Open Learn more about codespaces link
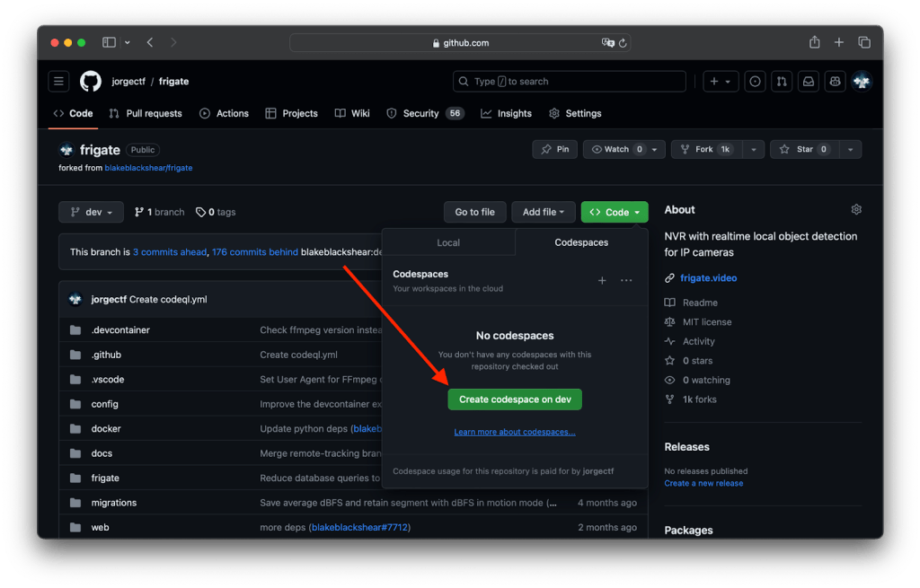The width and height of the screenshot is (920, 588). point(515,432)
